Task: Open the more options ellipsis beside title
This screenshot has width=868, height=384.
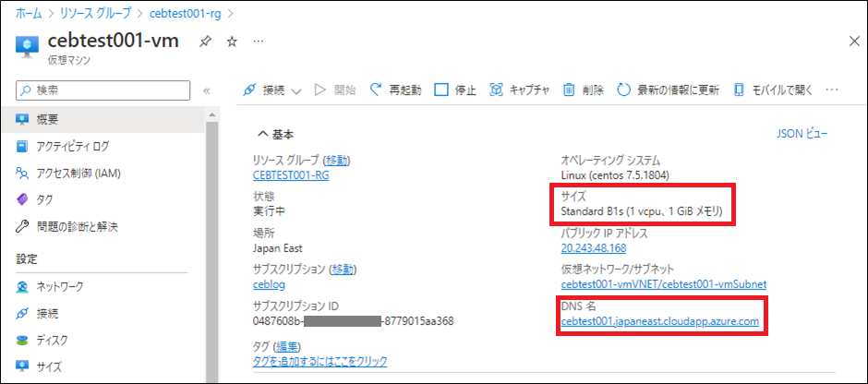Action: click(259, 42)
